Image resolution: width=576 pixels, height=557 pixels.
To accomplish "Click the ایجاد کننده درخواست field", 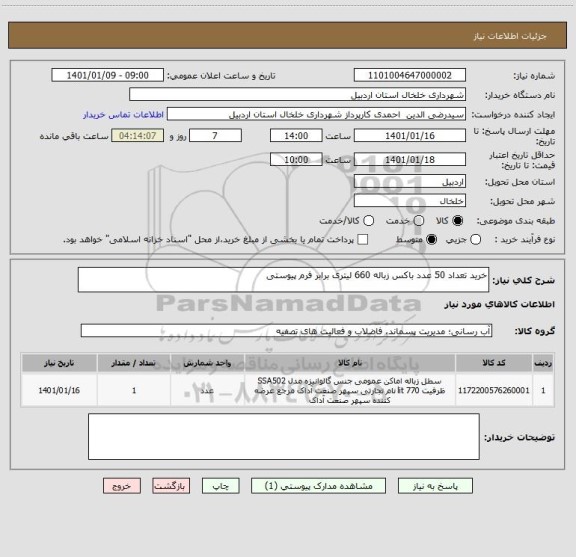I will coord(316,114).
